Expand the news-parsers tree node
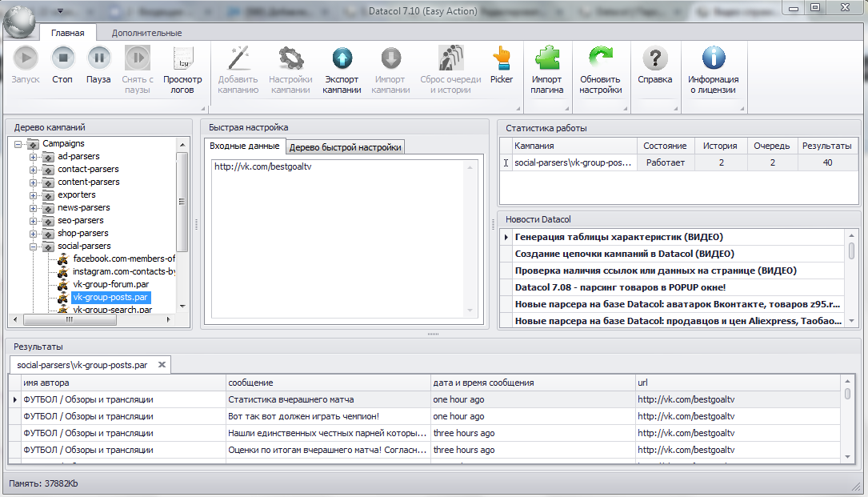The image size is (868, 497). coord(34,208)
